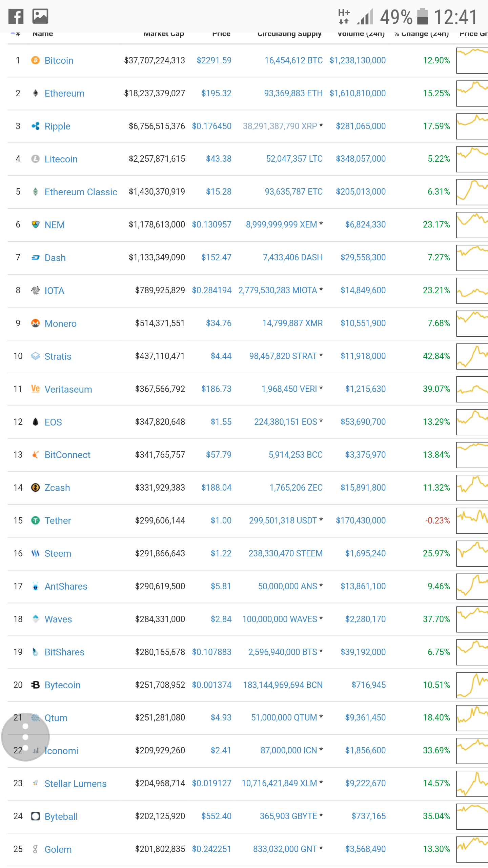Open Byteball price $552.40 link
The image size is (488, 868).
coord(216,816)
